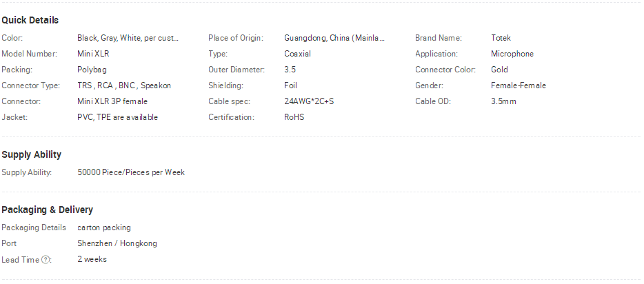The image size is (644, 284).
Task: Click the Connector Color value Gold
Action: [499, 70]
